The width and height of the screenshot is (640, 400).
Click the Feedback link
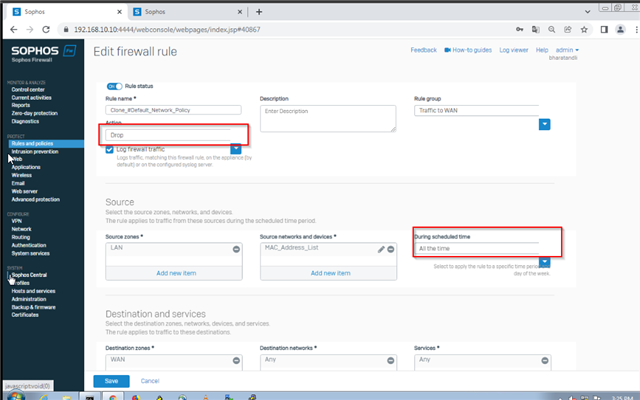coord(423,50)
